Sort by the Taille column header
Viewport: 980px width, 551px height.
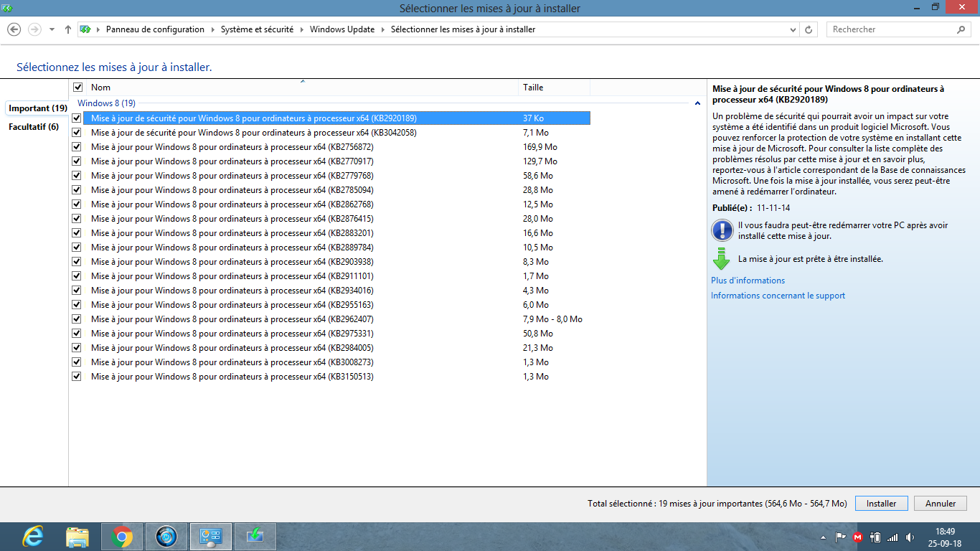pyautogui.click(x=554, y=88)
